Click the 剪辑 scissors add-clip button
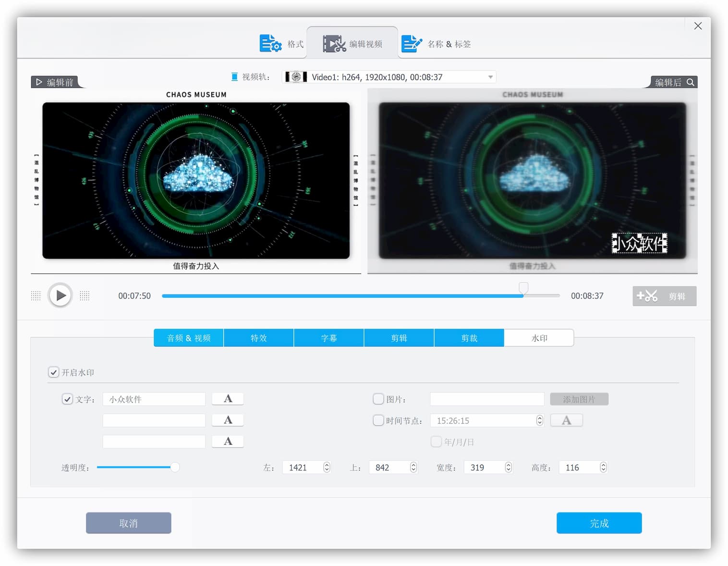 (664, 296)
